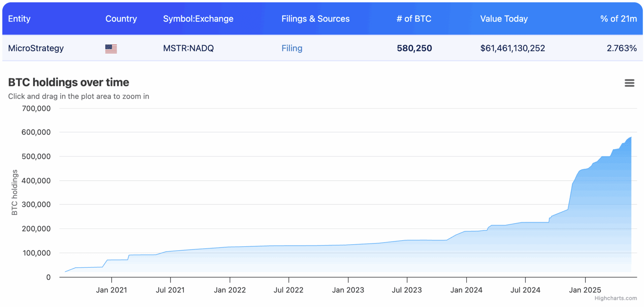Select the Filings & Sources column header
The image size is (644, 307).
315,19
